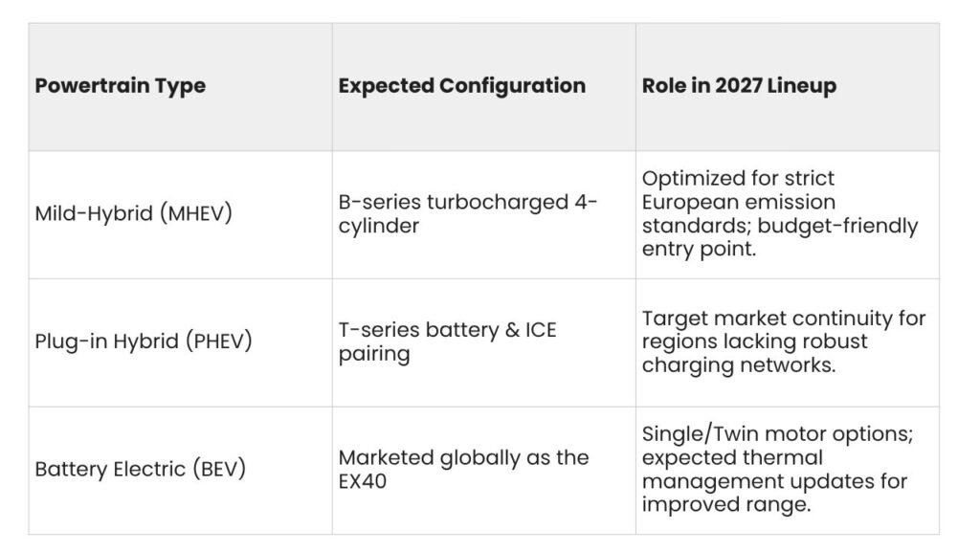The image size is (980, 551).
Task: Click the T-series battery & ICE pairing cell
Action: click(x=483, y=343)
